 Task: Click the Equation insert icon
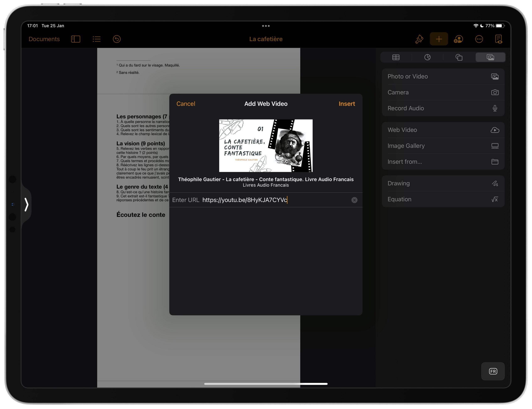click(x=495, y=199)
